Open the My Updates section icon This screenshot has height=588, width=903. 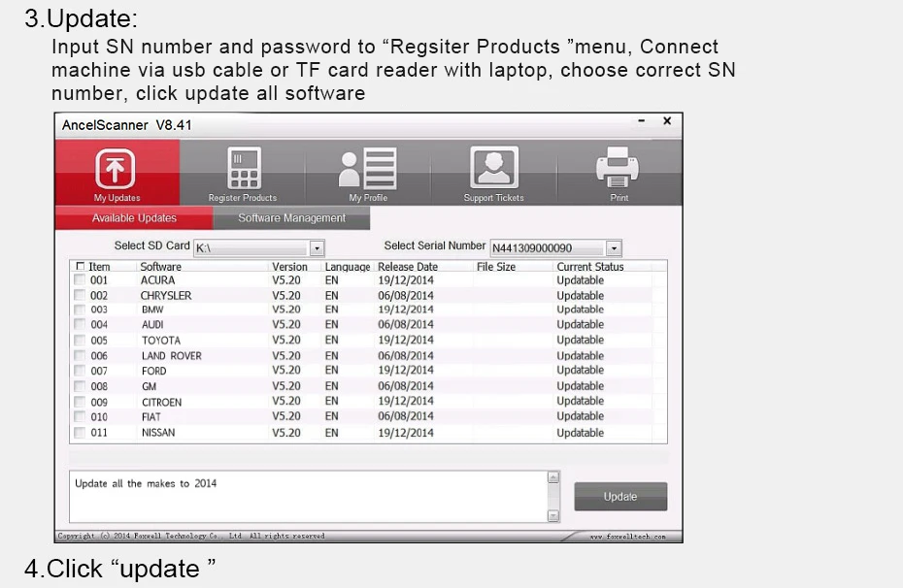(x=116, y=168)
